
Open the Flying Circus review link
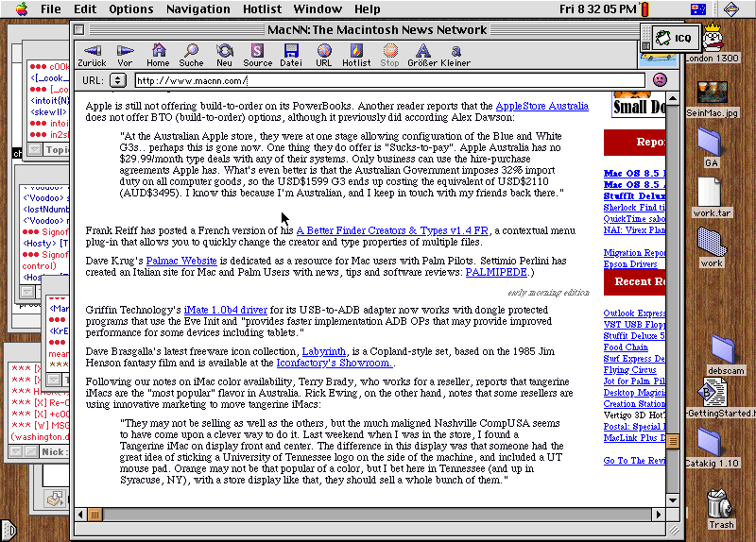click(x=629, y=370)
